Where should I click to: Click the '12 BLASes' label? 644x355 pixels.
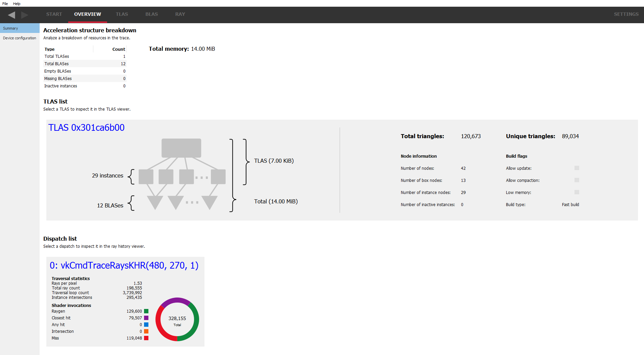pos(110,205)
